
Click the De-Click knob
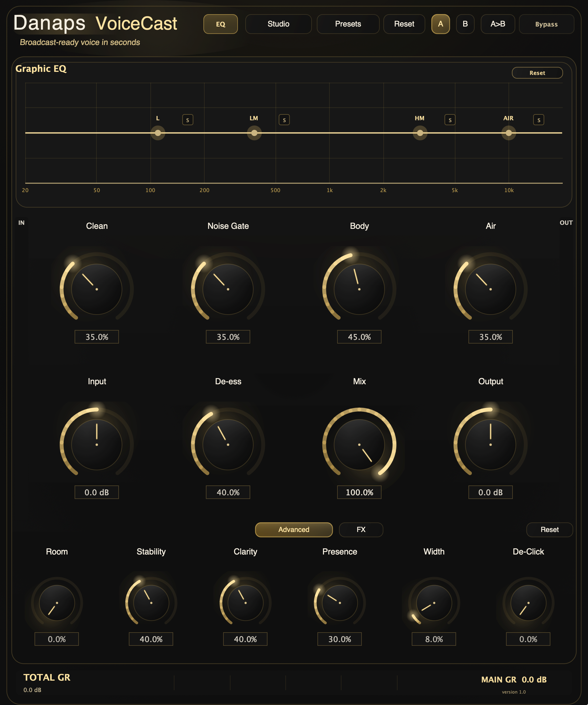(x=528, y=603)
